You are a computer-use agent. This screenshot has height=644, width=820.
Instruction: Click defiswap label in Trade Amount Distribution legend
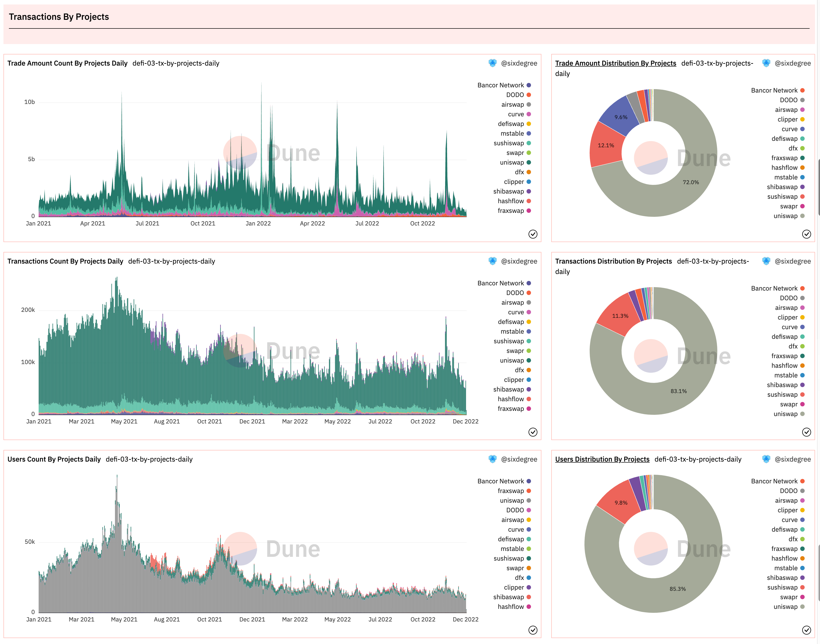784,139
